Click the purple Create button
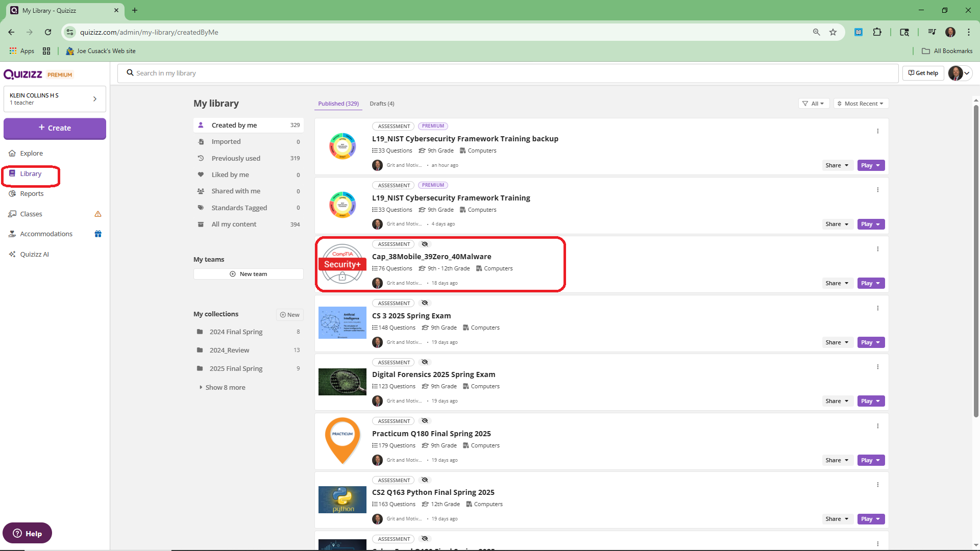 (x=55, y=128)
